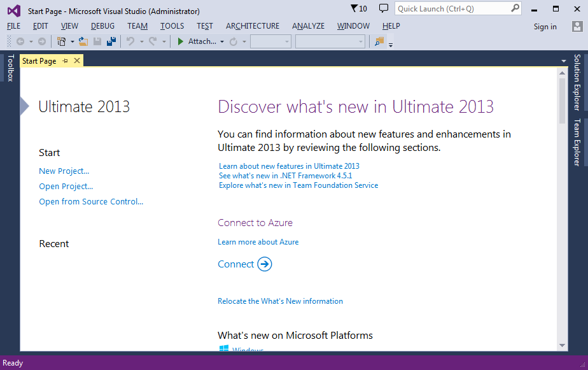Click the Open Project... link
Viewport: 588px width, 370px height.
66,187
